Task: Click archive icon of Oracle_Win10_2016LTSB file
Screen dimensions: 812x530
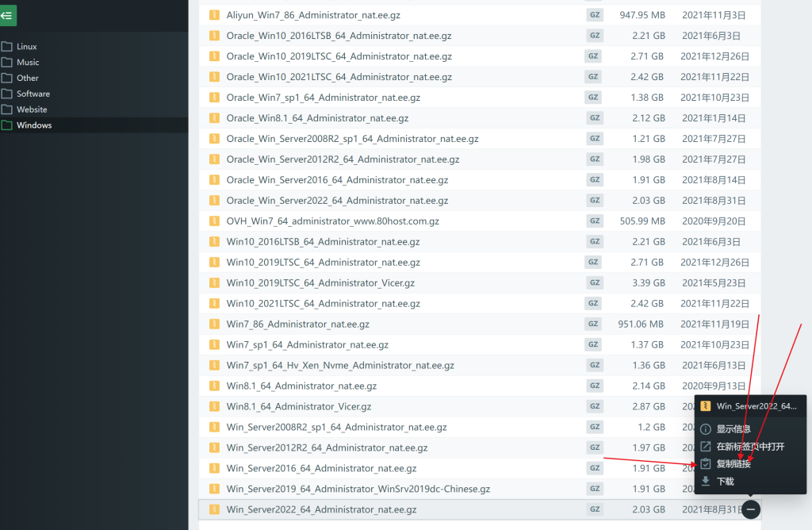Action: pos(214,36)
